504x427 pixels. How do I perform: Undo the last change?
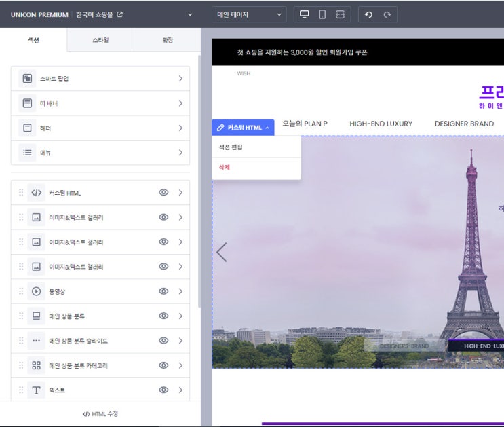[368, 14]
